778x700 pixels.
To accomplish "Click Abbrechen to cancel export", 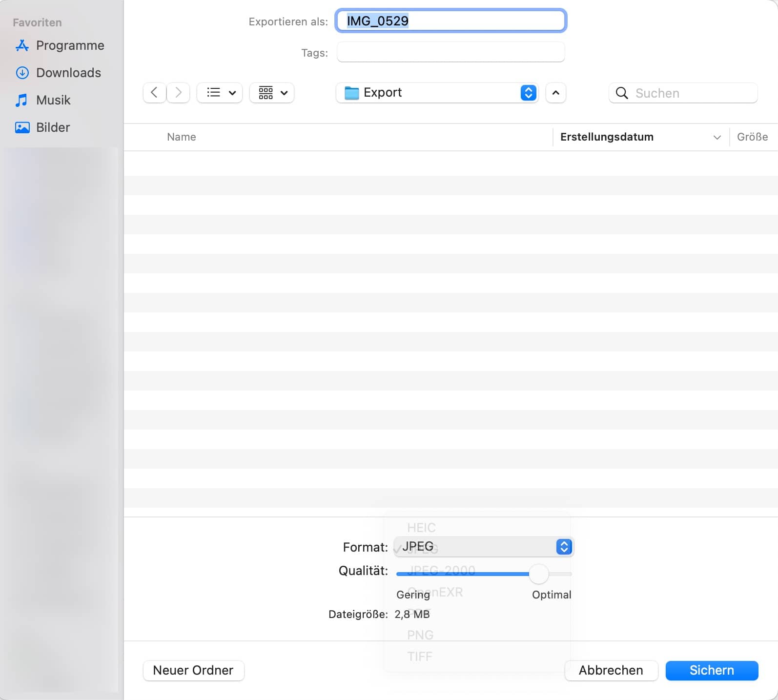I will point(611,670).
